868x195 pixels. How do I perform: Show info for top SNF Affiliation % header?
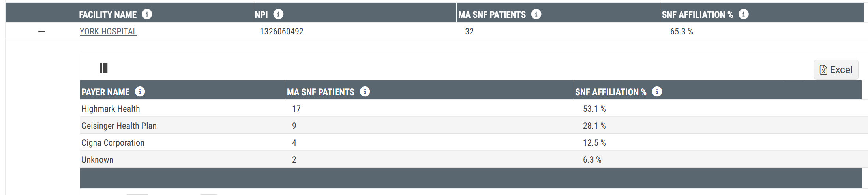pos(743,14)
